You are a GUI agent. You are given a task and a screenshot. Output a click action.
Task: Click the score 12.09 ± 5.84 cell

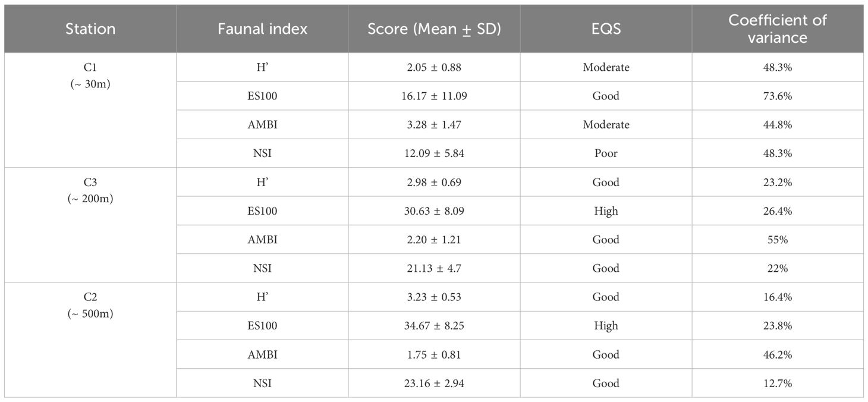coord(434,153)
